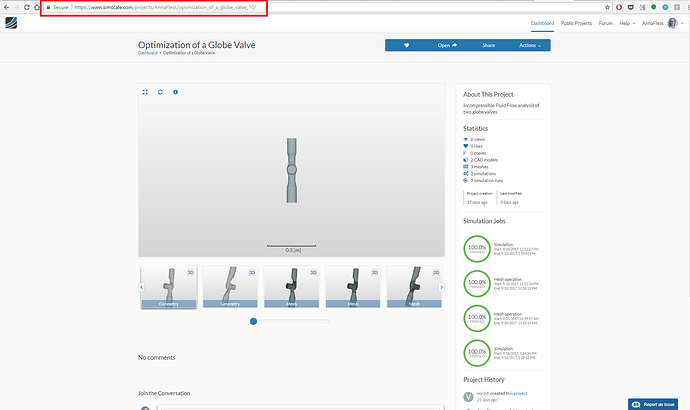The height and width of the screenshot is (410, 690).
Task: Click the globe valve model in viewer
Action: point(292,170)
